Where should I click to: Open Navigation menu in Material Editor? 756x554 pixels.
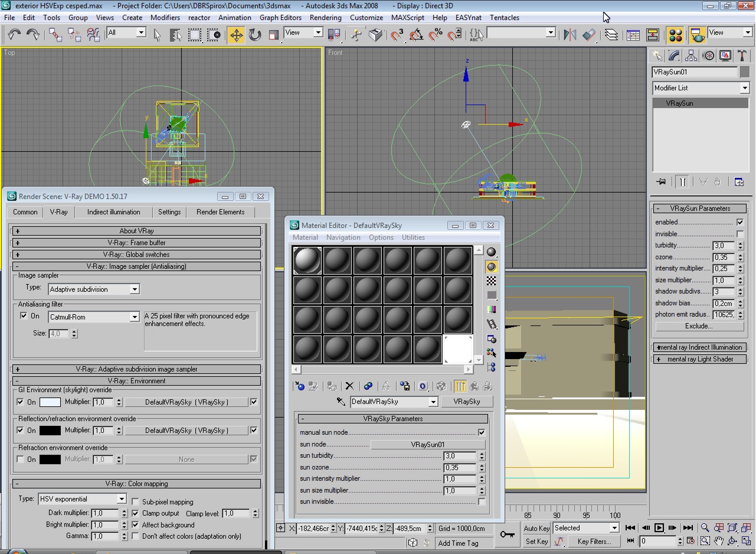pos(343,237)
